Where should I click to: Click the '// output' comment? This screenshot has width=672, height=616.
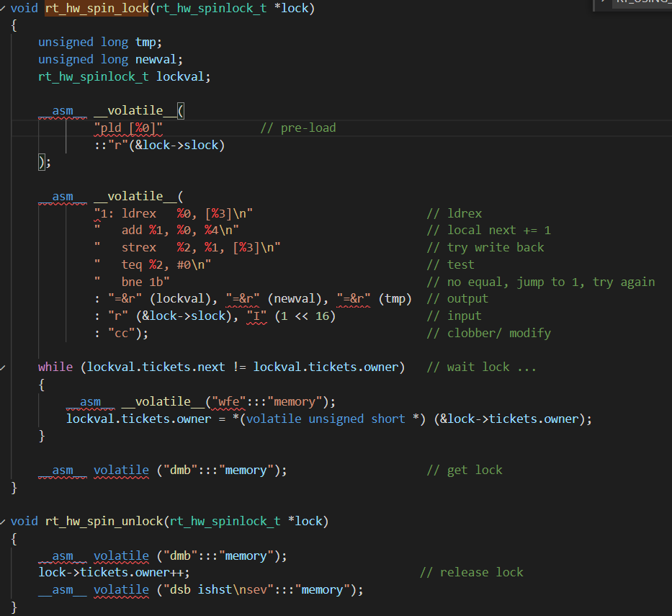point(457,299)
